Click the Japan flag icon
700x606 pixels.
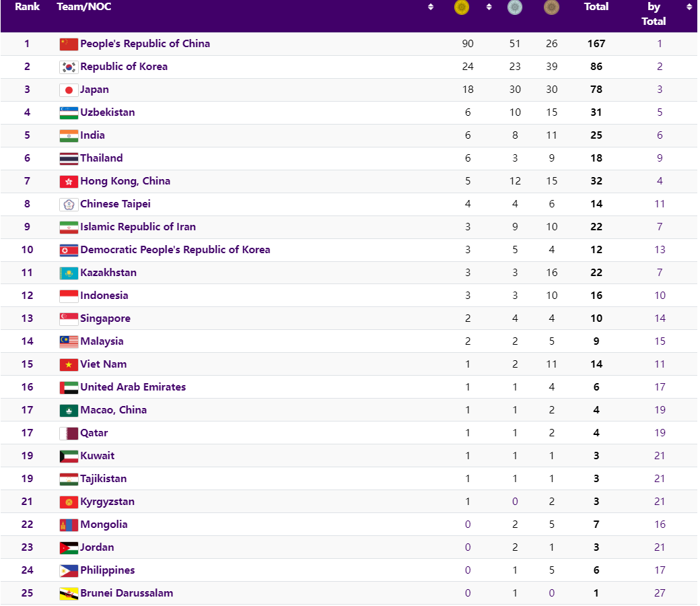click(x=69, y=90)
